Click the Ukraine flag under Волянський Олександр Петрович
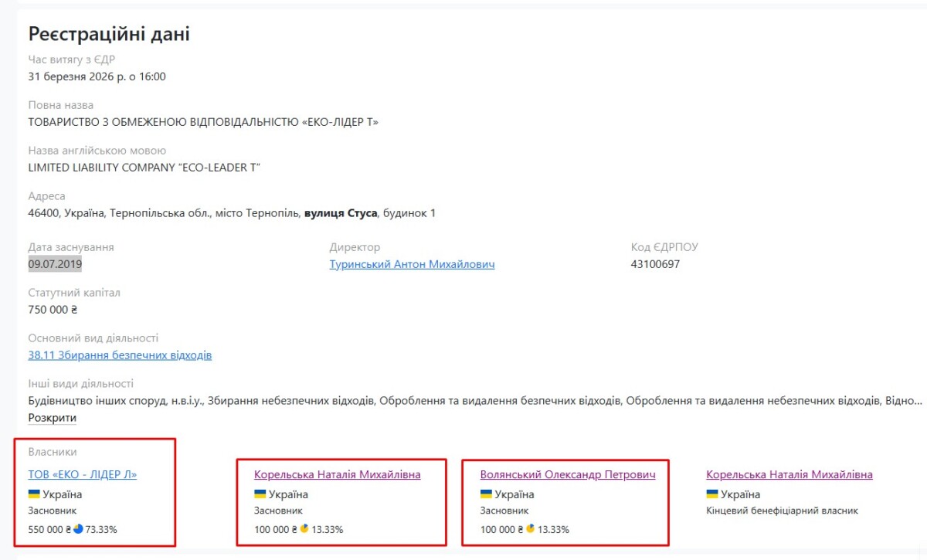The width and height of the screenshot is (927, 560). pos(486,494)
